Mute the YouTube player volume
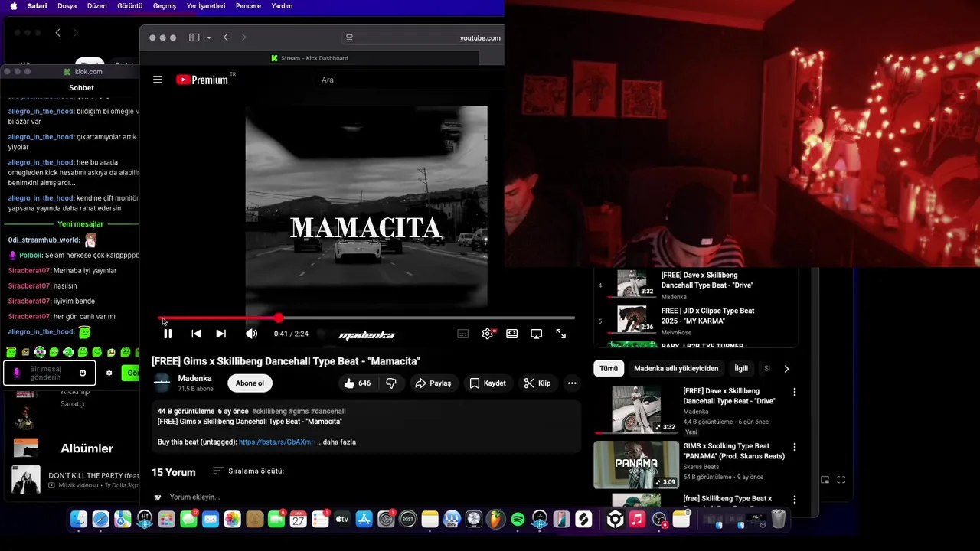This screenshot has width=980, height=551. (251, 334)
